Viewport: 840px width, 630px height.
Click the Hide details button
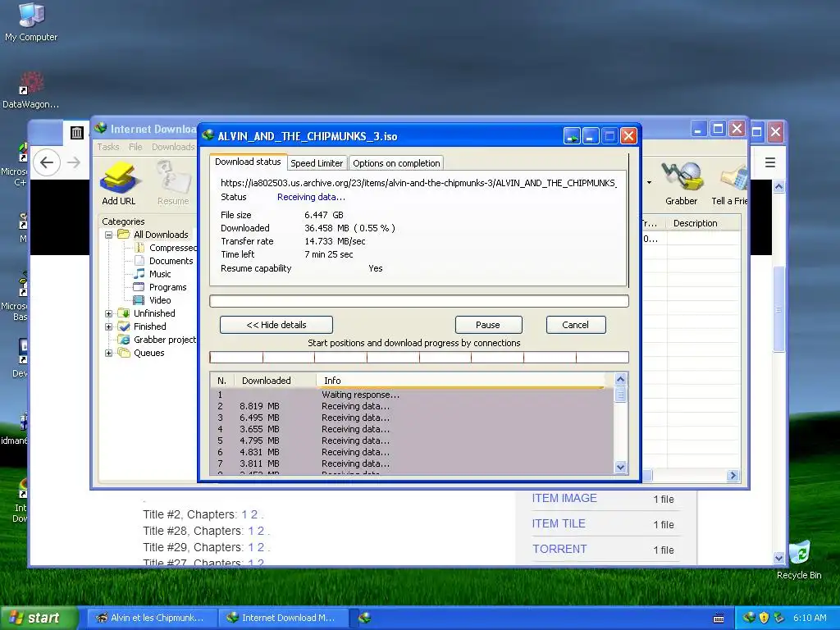pos(276,325)
